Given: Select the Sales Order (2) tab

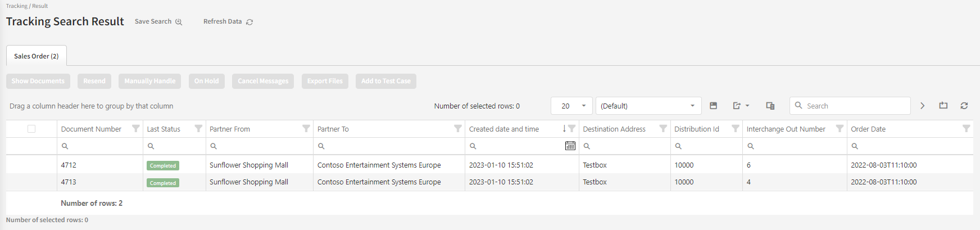Looking at the screenshot, I should [37, 56].
